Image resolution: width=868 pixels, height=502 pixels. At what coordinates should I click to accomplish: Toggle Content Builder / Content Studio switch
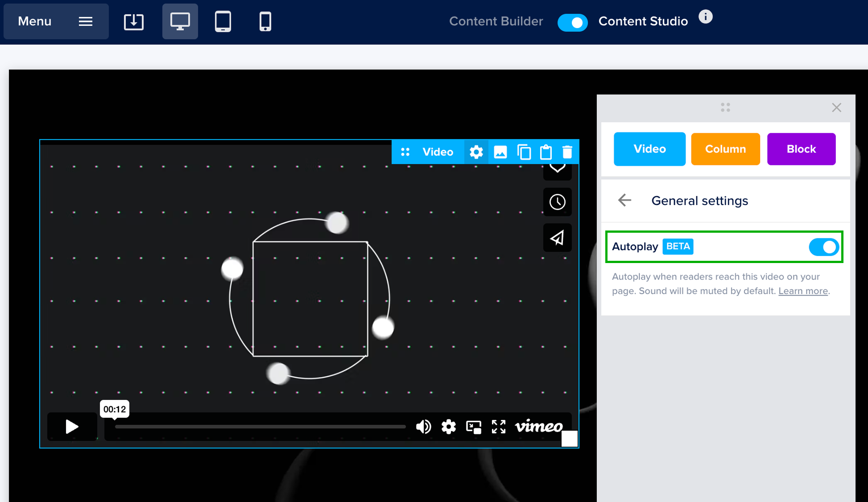click(x=573, y=22)
